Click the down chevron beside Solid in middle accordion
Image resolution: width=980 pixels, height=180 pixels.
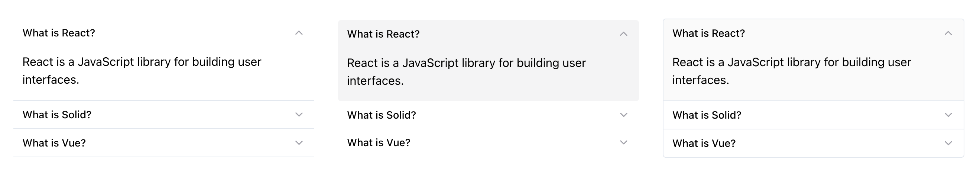(623, 115)
